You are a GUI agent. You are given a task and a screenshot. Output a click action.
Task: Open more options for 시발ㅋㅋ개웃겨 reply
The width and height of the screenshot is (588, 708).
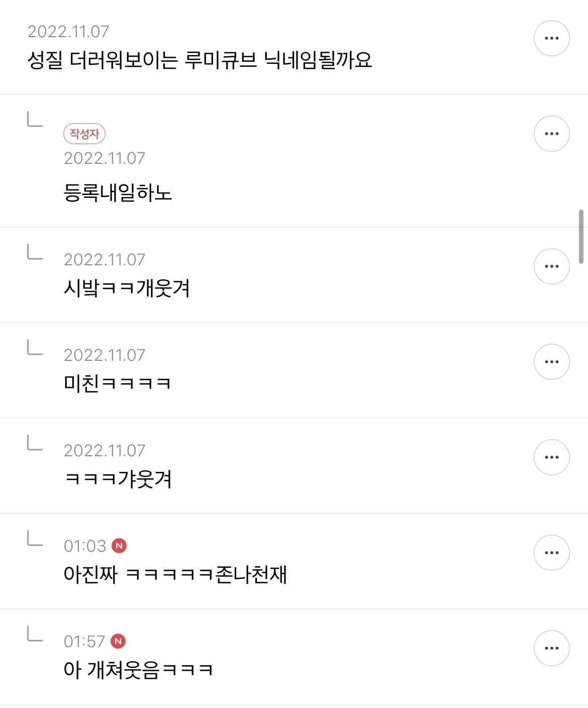pyautogui.click(x=551, y=266)
